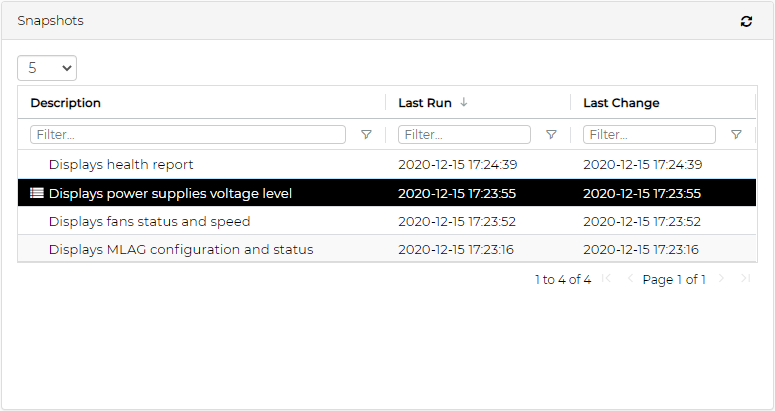Select Displays MLAG configuration and status row
Image resolution: width=775 pixels, height=411 pixels.
(181, 249)
